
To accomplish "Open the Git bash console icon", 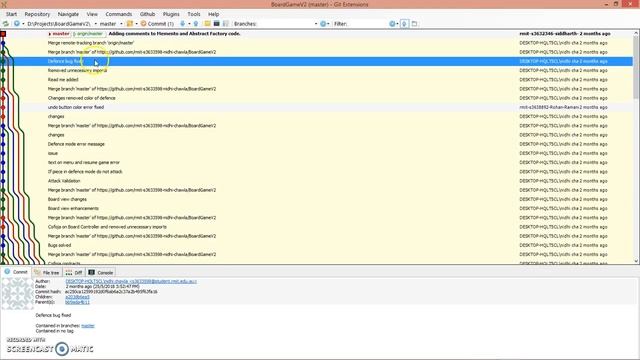I will click(x=216, y=24).
